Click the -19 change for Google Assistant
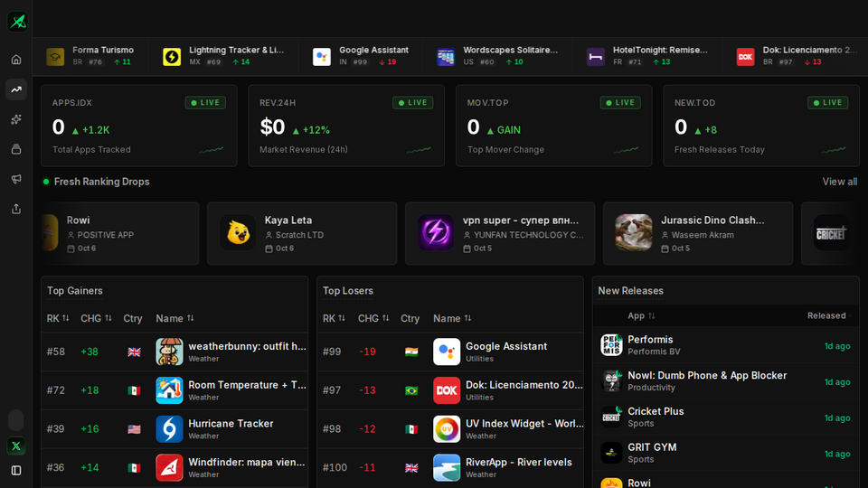The height and width of the screenshot is (488, 868). [x=367, y=352]
